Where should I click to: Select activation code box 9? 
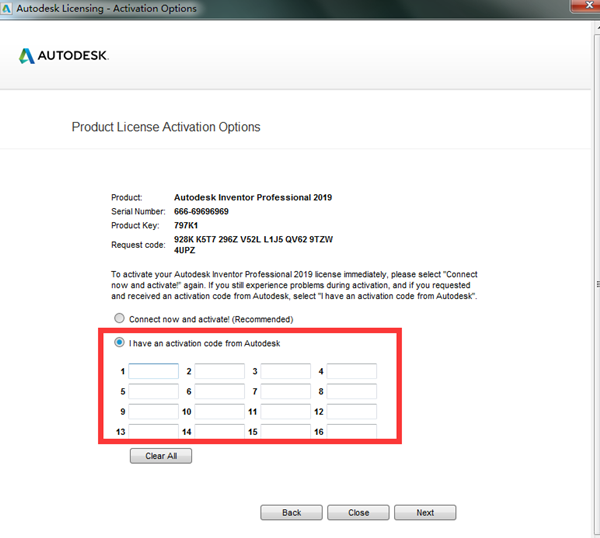(x=154, y=411)
